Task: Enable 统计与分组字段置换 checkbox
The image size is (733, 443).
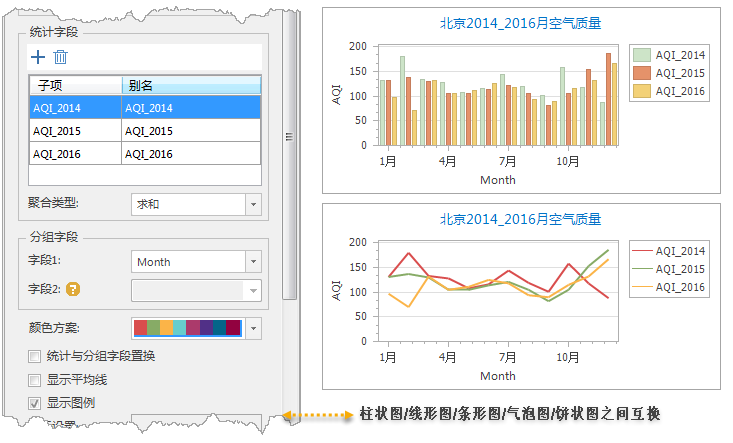Action: tap(35, 356)
